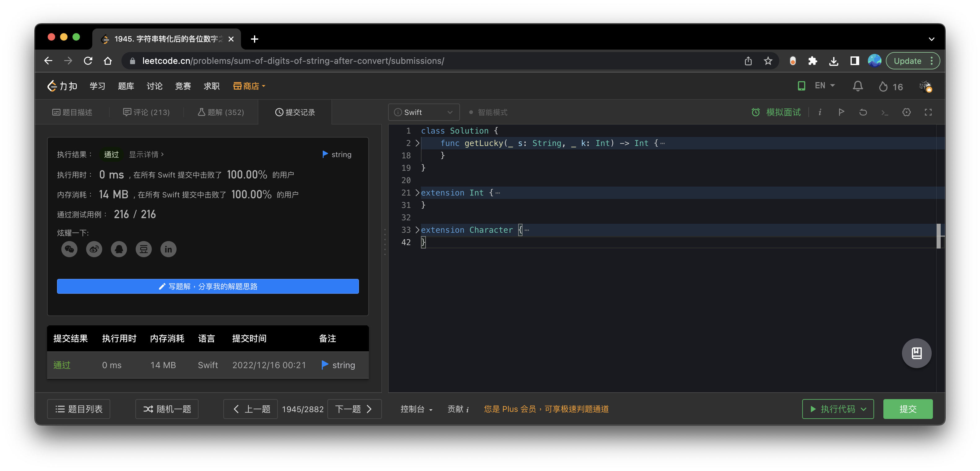980x471 pixels.
Task: Click the browser address bar URL
Action: (293, 61)
